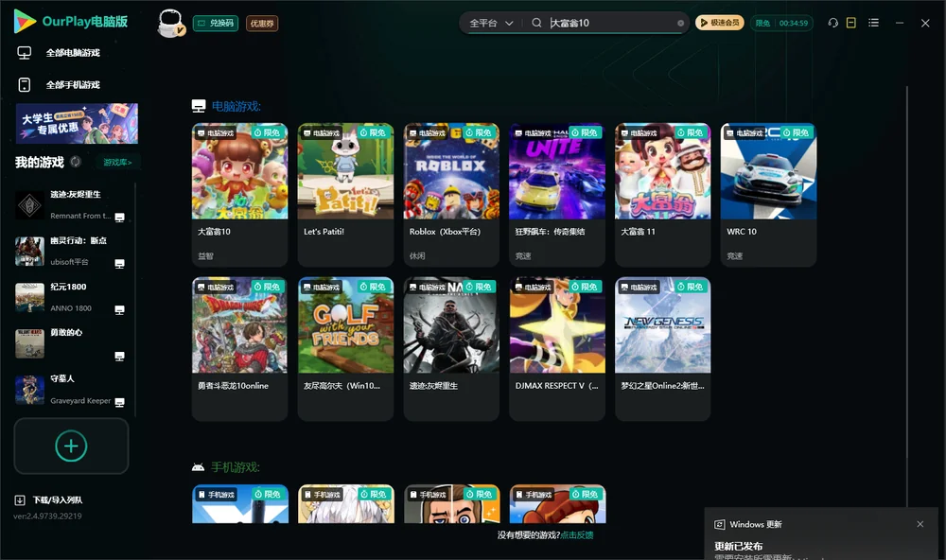Open the 大富翁10 game card
Viewport: 946px width, 560px height.
point(239,194)
